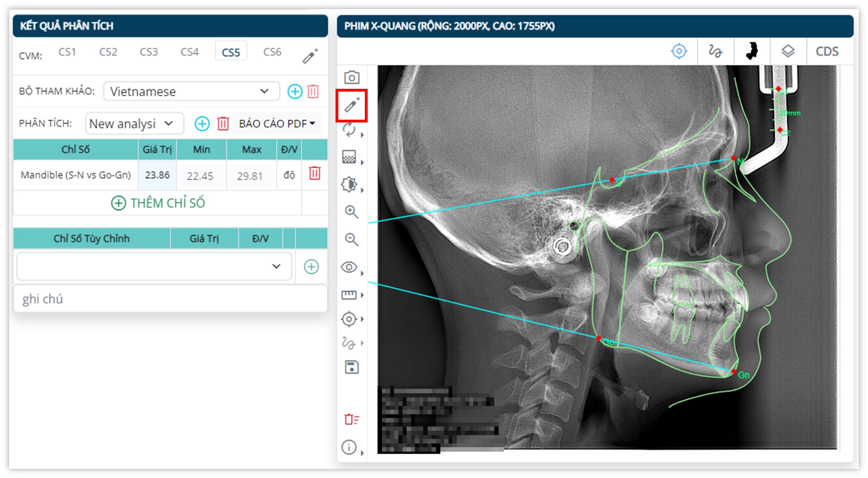Click the Giá Trị cell 23.86
This screenshot has height=478, width=868.
(x=157, y=175)
